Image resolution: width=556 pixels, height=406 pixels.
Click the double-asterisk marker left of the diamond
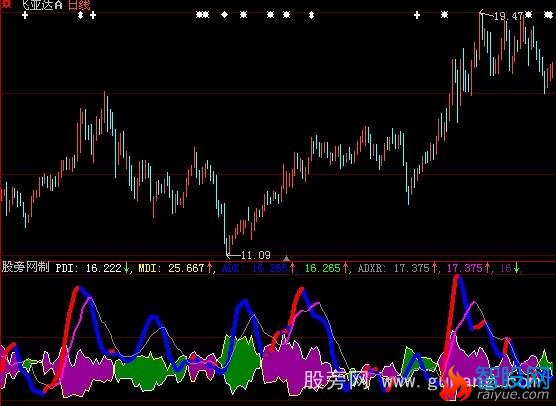pos(203,15)
